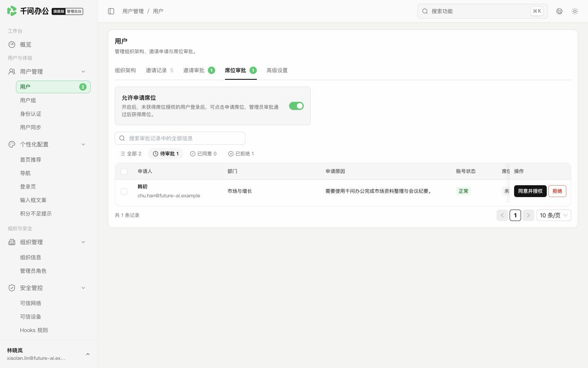This screenshot has width=588, height=368.
Task: Filter by 已拒绝 1 status
Action: 241,154
